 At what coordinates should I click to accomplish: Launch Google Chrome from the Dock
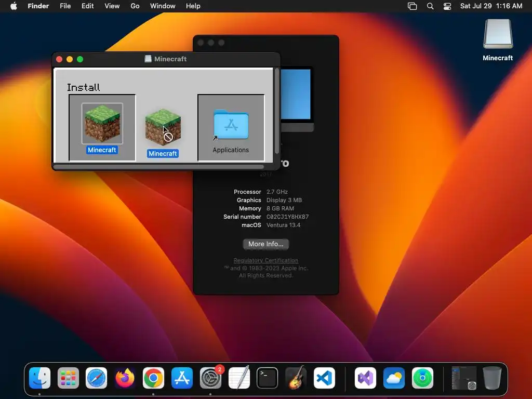click(x=153, y=378)
